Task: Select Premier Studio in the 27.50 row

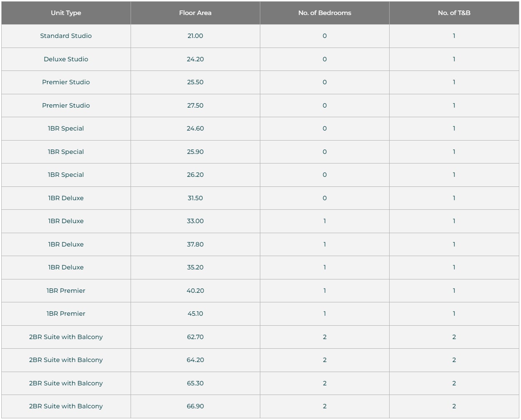Action: click(66, 106)
